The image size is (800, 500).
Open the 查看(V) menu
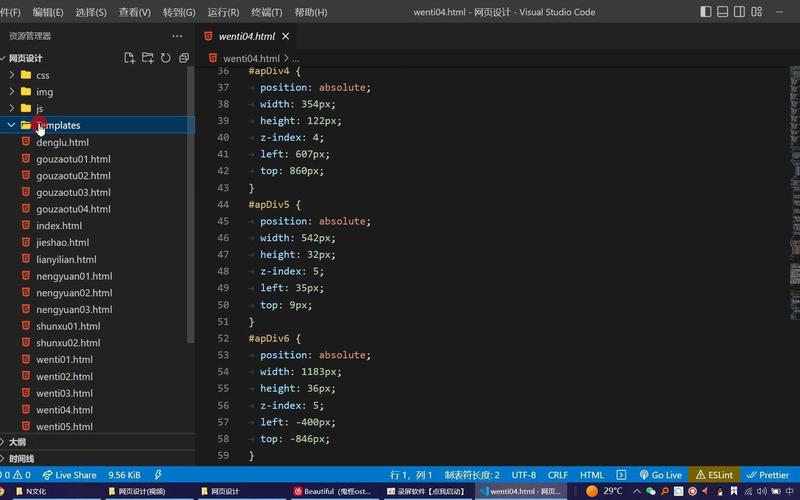click(135, 12)
